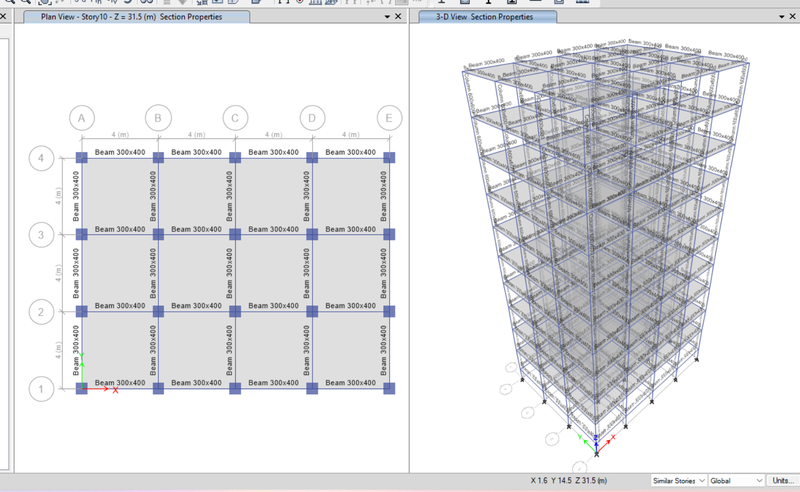Select the Beam 300x400 label on line 1 between D and E
800x492 pixels.
click(351, 383)
